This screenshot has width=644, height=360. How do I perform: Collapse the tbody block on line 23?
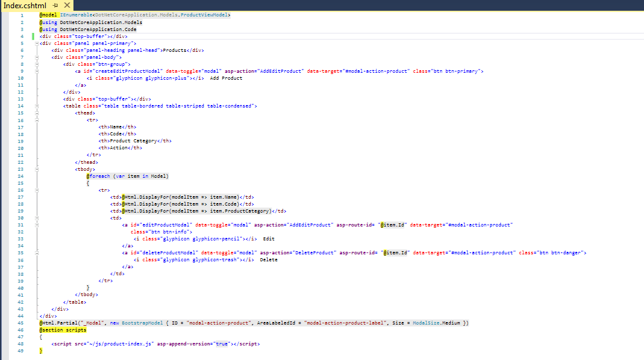point(37,169)
